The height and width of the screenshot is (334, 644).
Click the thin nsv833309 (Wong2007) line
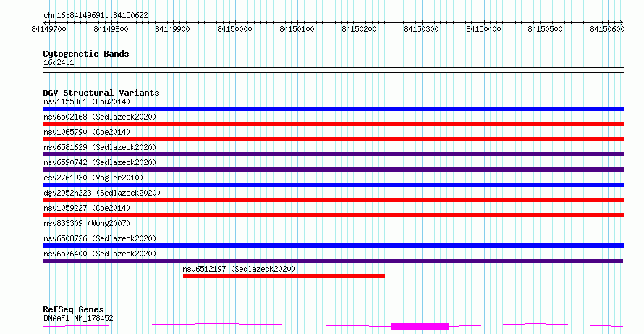coord(333,230)
